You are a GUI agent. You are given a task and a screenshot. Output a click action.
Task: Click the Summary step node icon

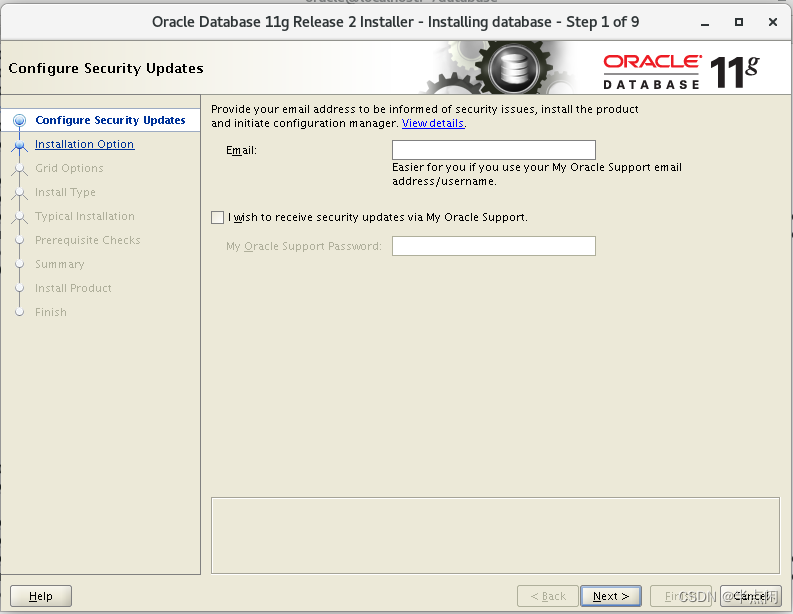[x=19, y=264]
